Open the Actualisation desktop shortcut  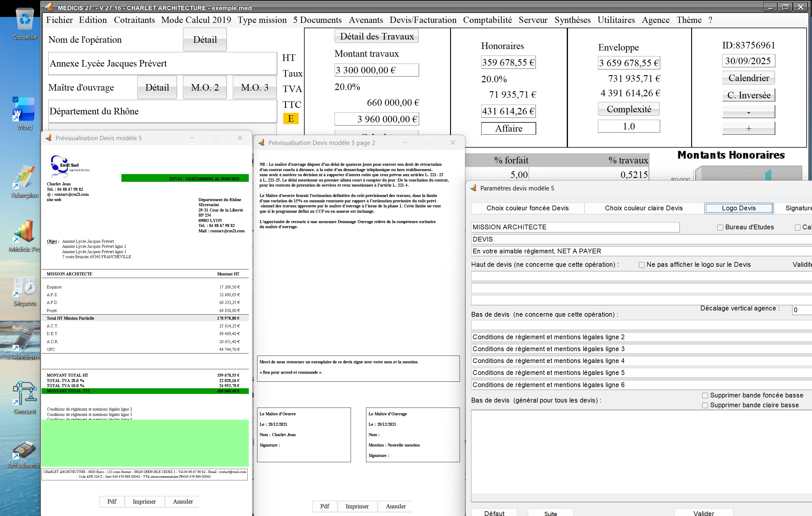(24, 449)
